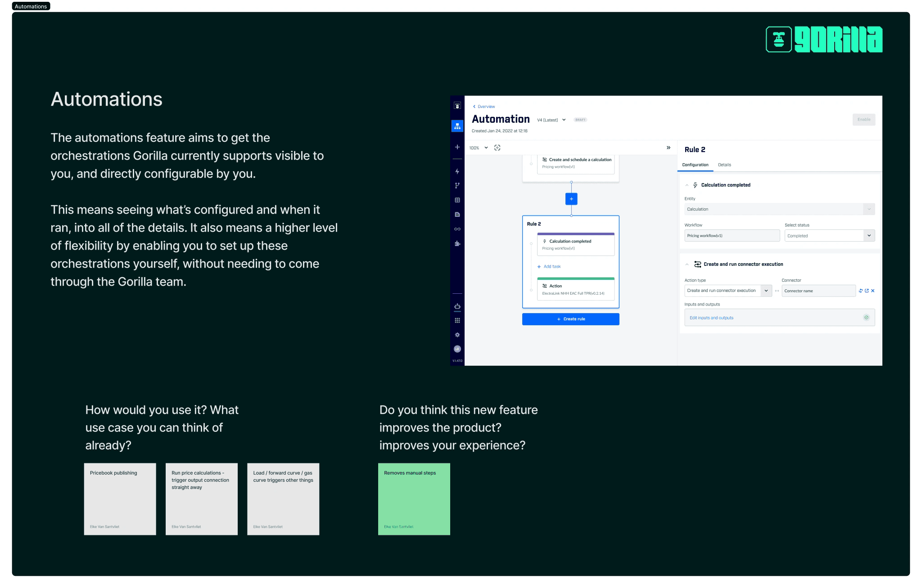Open the infinity loop sidebar icon
Screen dimensions: 922x588
[457, 229]
